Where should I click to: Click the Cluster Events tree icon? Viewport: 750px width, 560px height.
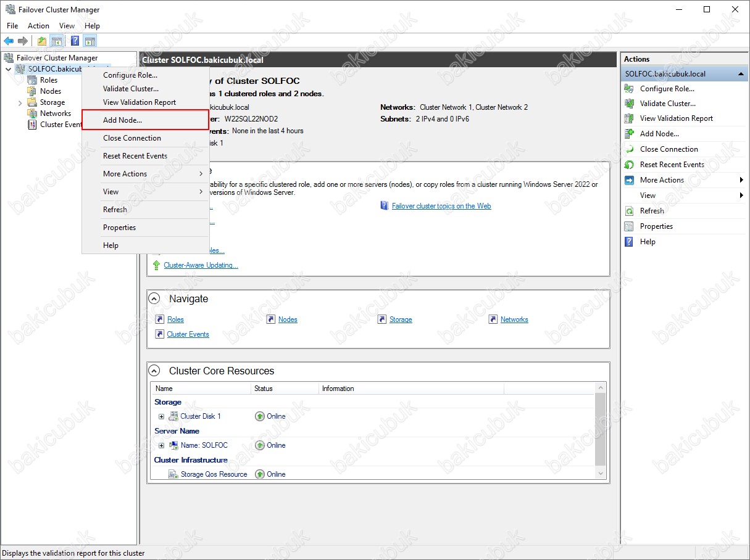click(x=32, y=125)
